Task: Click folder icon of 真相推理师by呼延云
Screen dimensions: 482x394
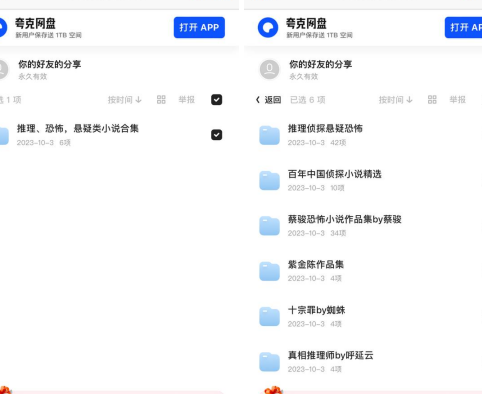Action: 269,362
